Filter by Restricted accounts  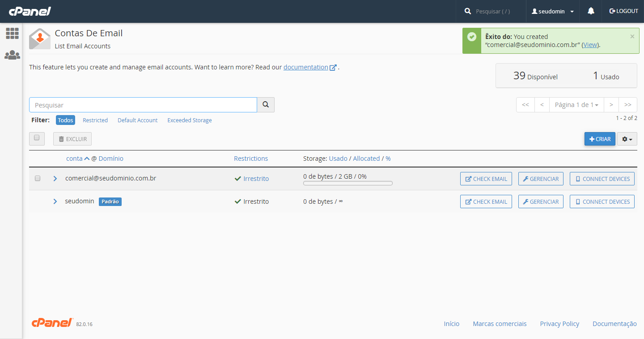click(95, 120)
